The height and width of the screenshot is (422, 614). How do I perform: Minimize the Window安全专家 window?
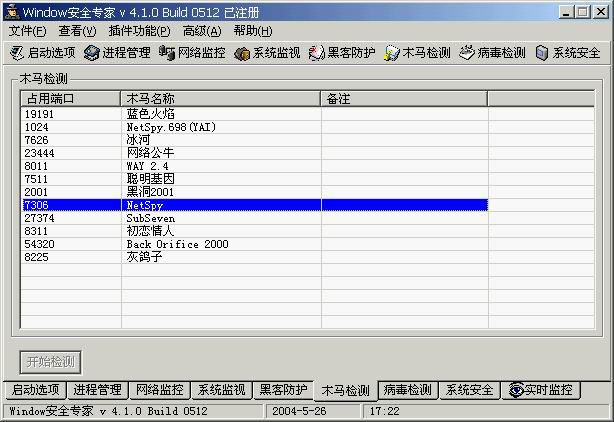(x=565, y=12)
